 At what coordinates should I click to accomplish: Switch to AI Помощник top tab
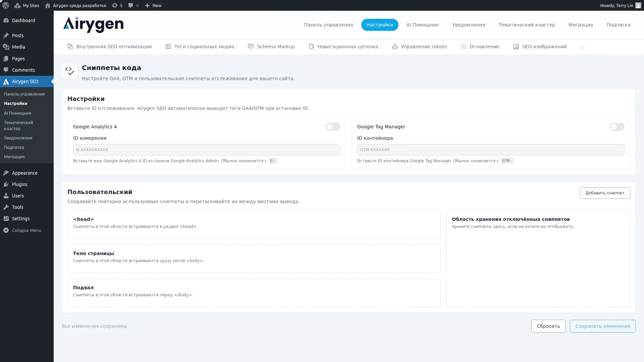click(422, 25)
